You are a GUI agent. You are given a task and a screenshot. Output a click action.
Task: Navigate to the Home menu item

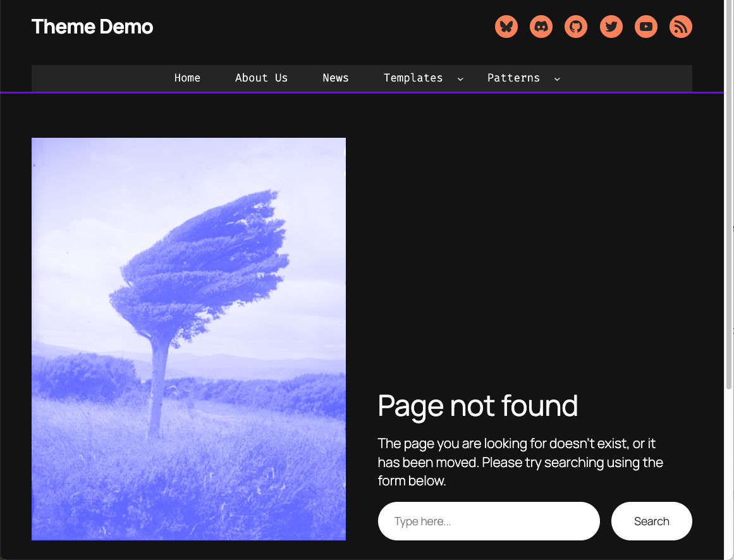pos(187,78)
